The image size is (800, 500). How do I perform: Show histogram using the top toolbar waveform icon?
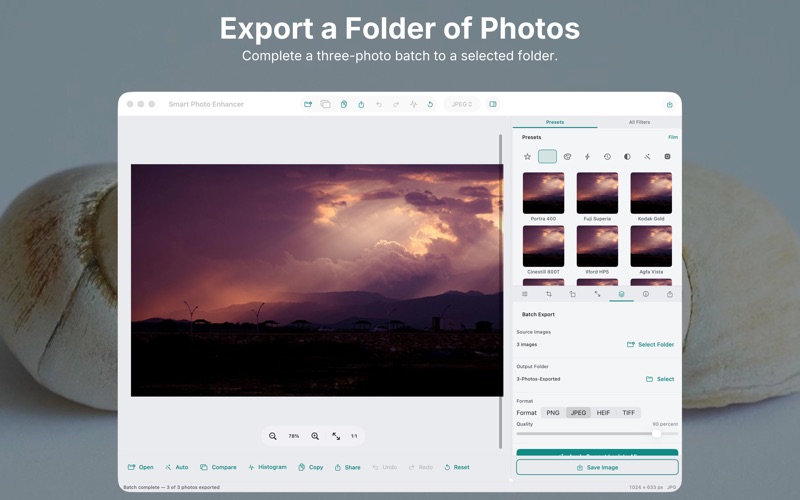tap(413, 104)
